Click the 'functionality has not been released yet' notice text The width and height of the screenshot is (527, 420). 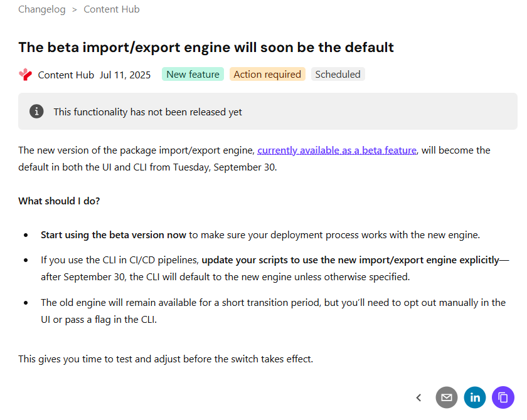(x=147, y=112)
